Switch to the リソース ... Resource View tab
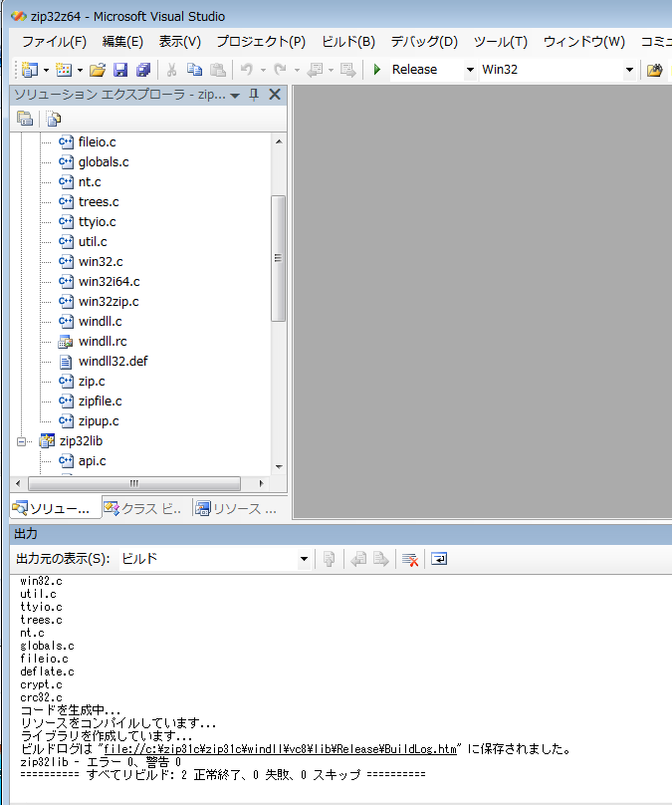Viewport: 672px width, 805px height. pos(237,508)
